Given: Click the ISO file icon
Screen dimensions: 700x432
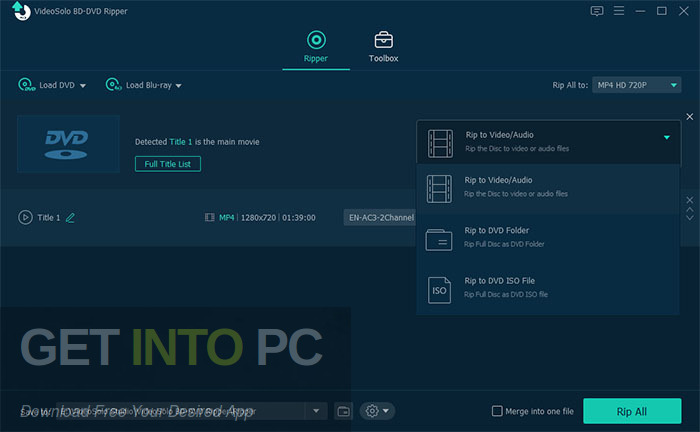Looking at the screenshot, I should [x=439, y=290].
